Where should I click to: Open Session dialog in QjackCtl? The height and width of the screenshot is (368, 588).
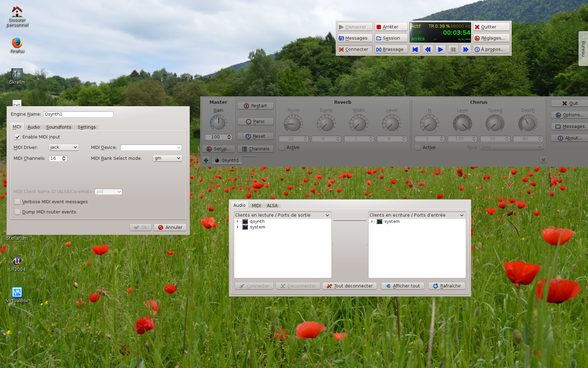click(391, 38)
